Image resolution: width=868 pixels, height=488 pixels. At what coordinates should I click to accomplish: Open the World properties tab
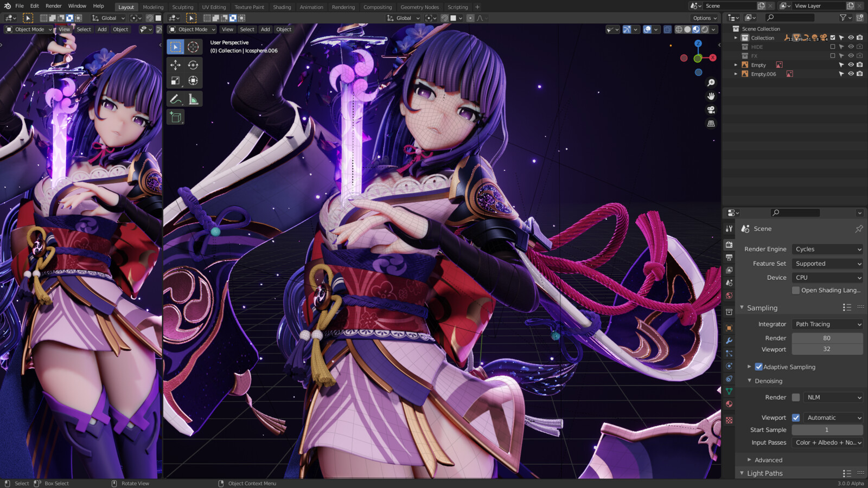pos(729,296)
